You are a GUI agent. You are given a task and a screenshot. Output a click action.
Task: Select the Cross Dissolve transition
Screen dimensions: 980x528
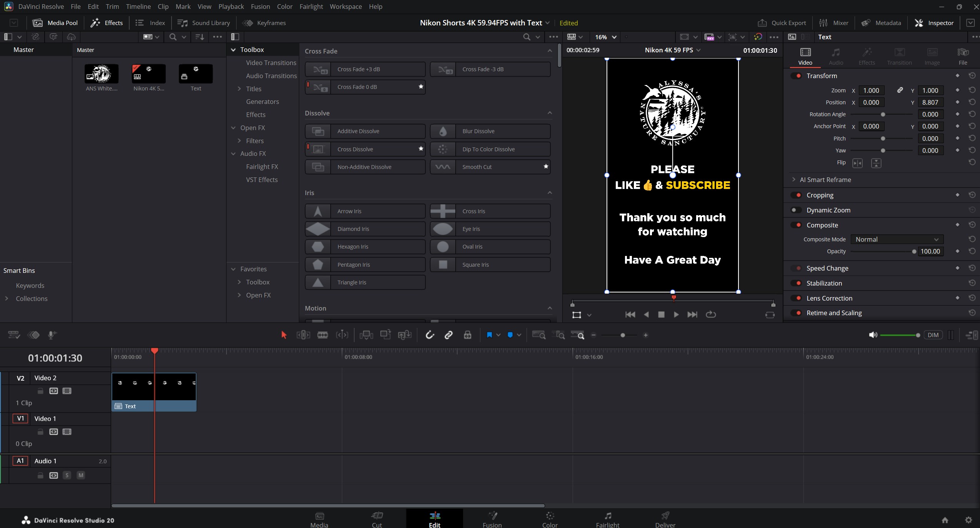pyautogui.click(x=365, y=149)
